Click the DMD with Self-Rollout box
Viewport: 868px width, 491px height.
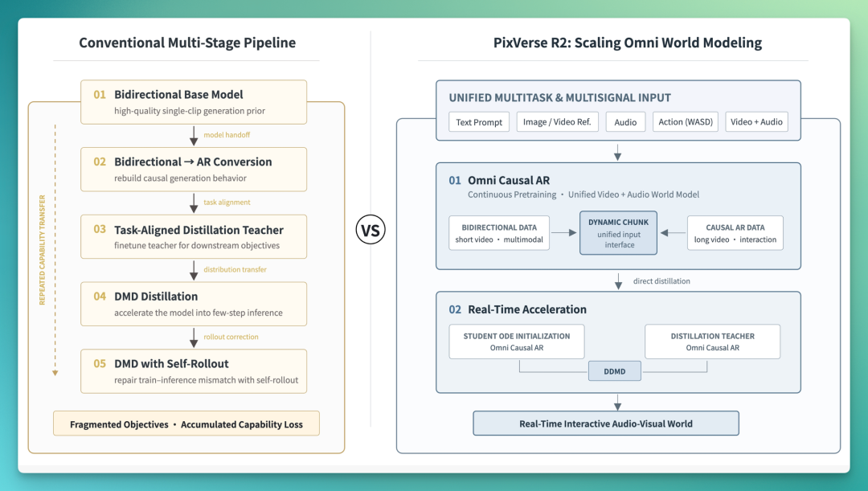coord(194,371)
